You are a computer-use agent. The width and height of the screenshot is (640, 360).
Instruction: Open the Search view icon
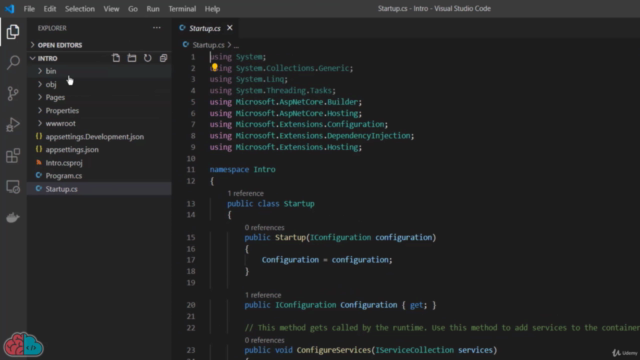pos(13,62)
